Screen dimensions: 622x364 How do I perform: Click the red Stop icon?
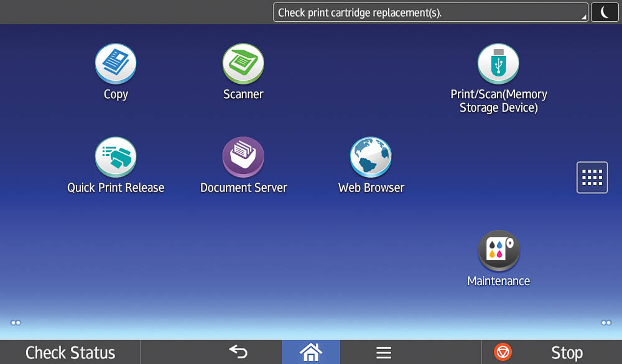coord(503,352)
